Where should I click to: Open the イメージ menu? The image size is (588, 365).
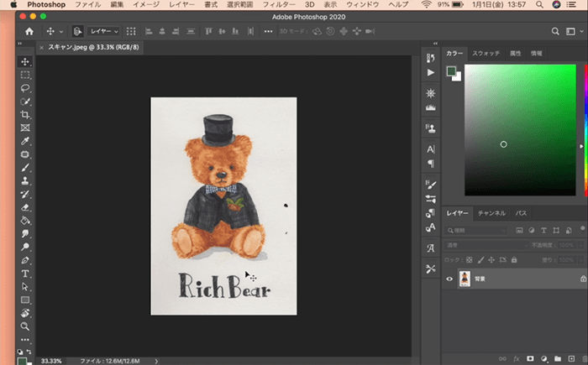click(146, 5)
